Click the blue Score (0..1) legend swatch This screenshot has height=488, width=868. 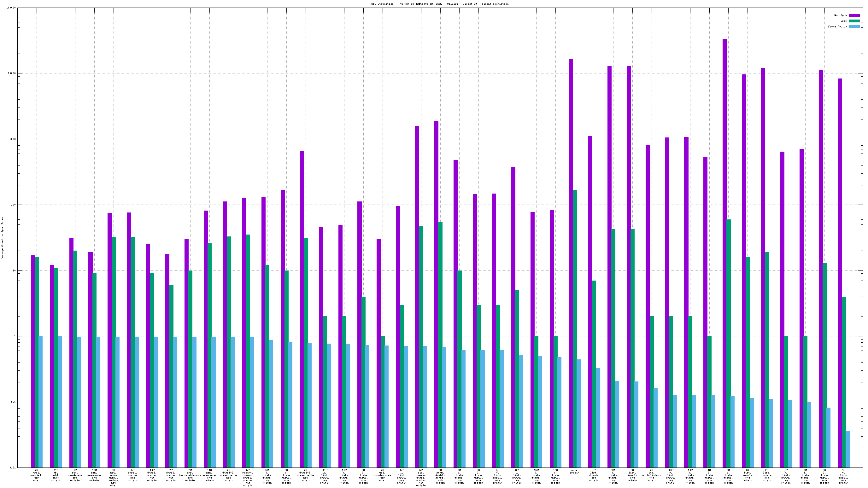854,26
